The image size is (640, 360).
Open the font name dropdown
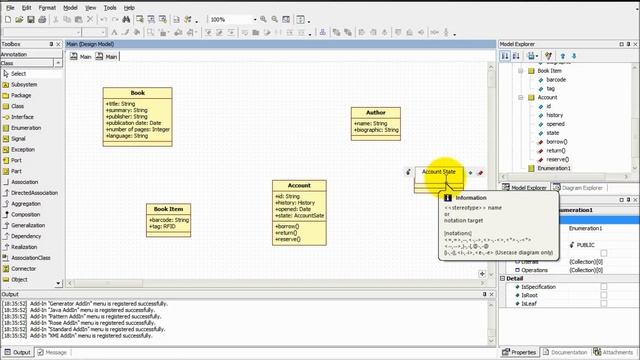(78, 32)
